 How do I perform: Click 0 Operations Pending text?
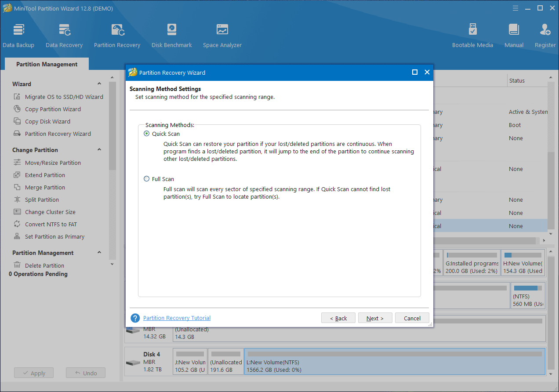point(38,274)
